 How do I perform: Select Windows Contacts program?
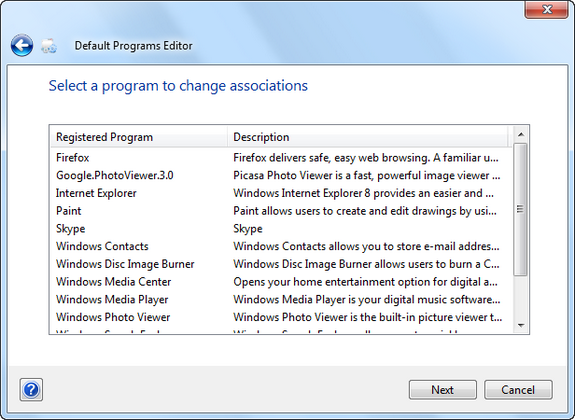tap(102, 246)
